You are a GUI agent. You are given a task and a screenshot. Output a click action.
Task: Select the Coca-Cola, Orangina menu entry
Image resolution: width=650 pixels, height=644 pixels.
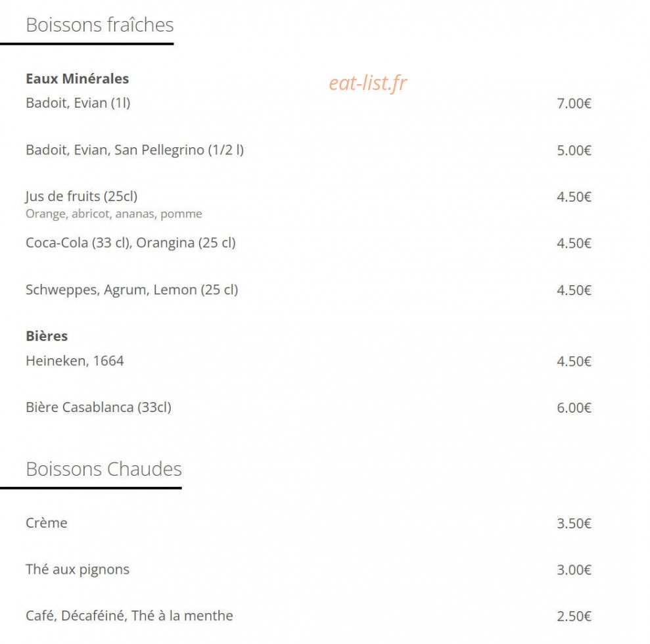click(131, 243)
